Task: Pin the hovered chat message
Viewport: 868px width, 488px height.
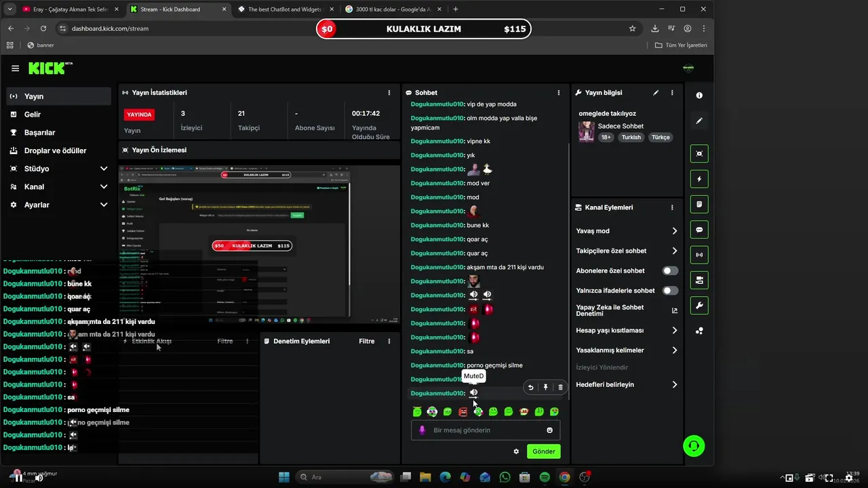Action: 545,387
